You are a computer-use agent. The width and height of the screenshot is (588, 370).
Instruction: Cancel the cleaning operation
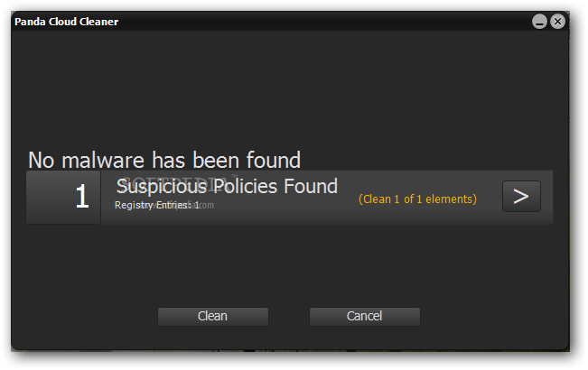[365, 317]
